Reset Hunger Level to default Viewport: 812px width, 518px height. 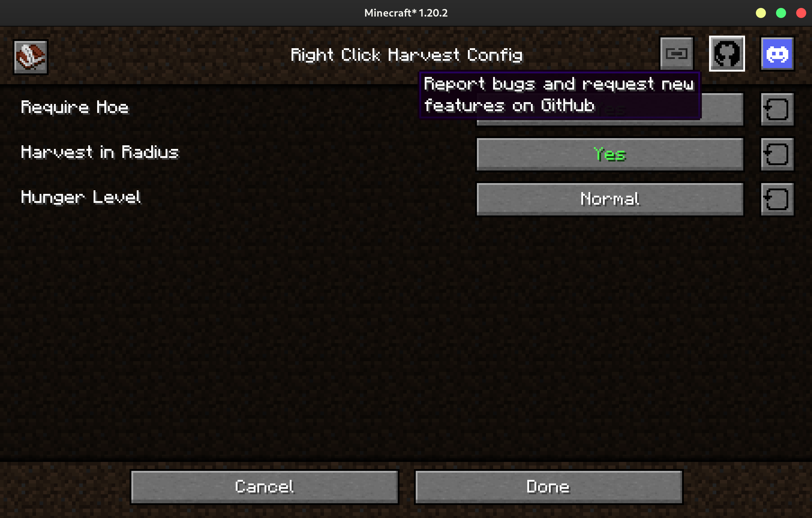click(775, 198)
